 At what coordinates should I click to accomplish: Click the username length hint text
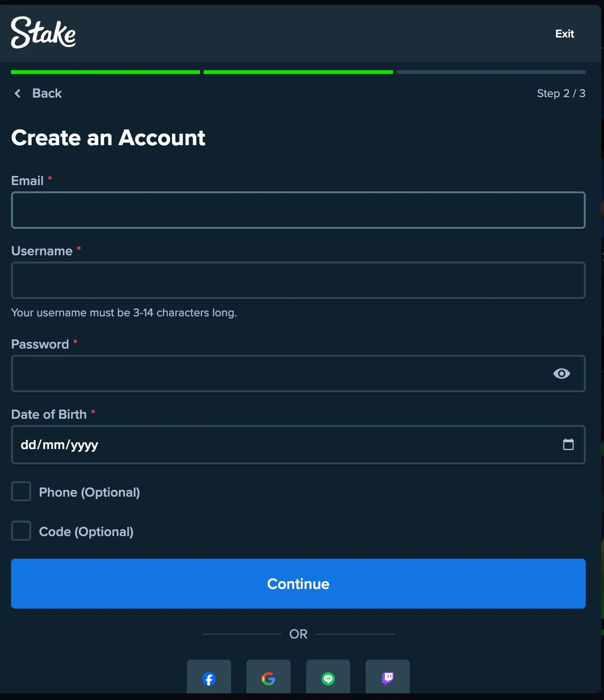(124, 312)
